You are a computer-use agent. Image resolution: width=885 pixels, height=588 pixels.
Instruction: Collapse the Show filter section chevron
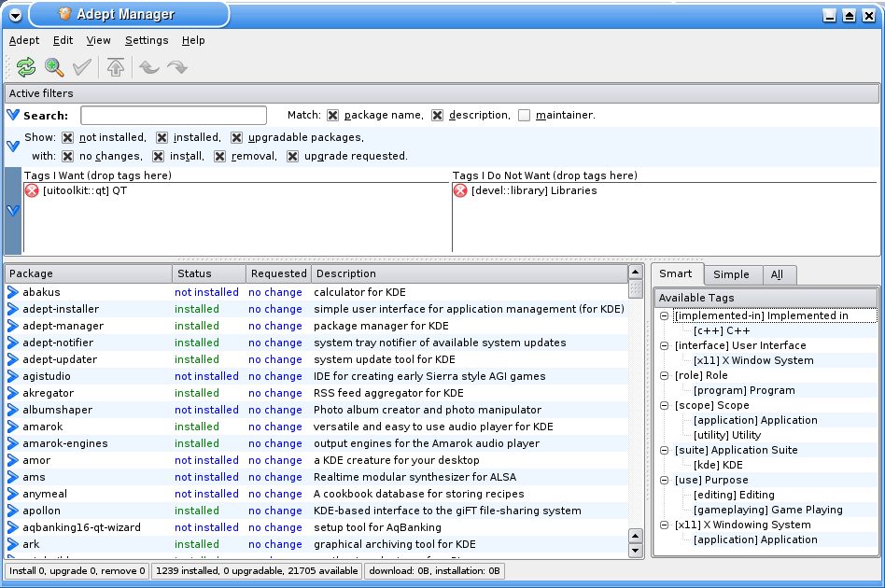13,147
